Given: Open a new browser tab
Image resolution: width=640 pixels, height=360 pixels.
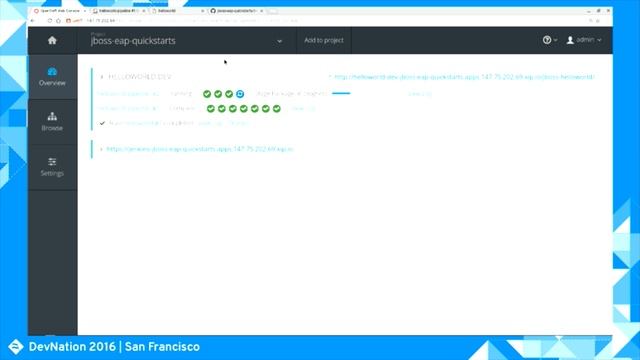Looking at the screenshot, I should (272, 11).
